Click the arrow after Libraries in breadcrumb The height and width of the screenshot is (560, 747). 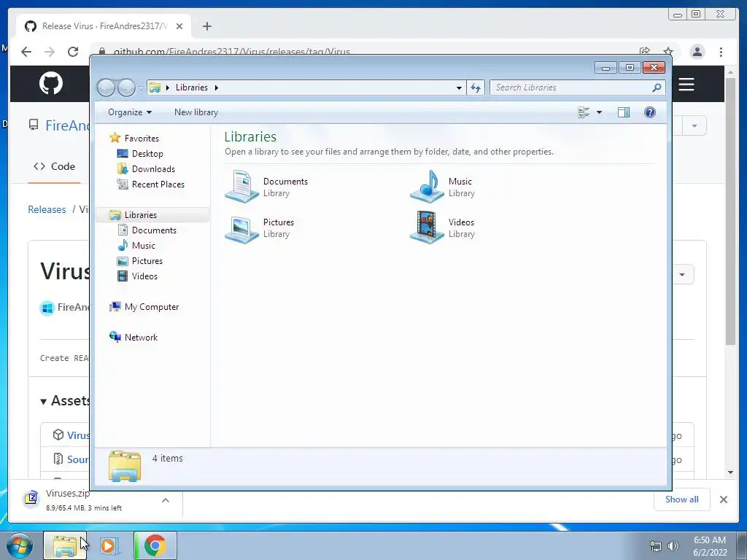click(216, 87)
